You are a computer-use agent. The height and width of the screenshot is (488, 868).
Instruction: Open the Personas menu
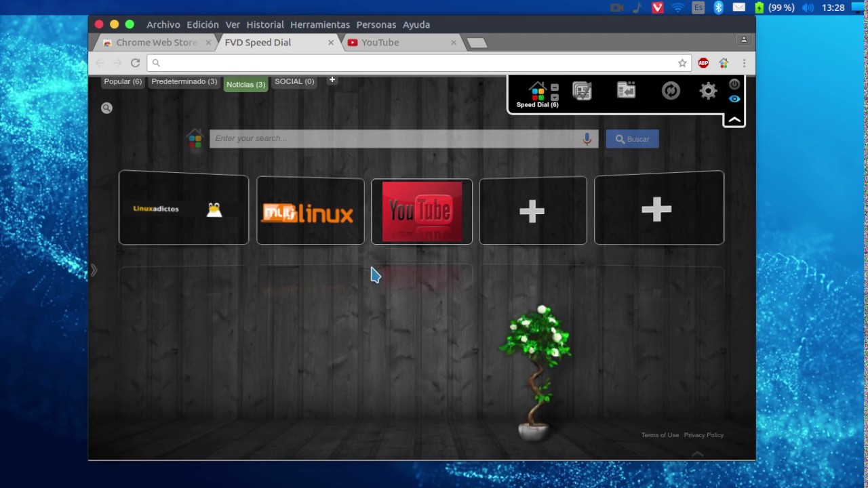click(x=376, y=24)
